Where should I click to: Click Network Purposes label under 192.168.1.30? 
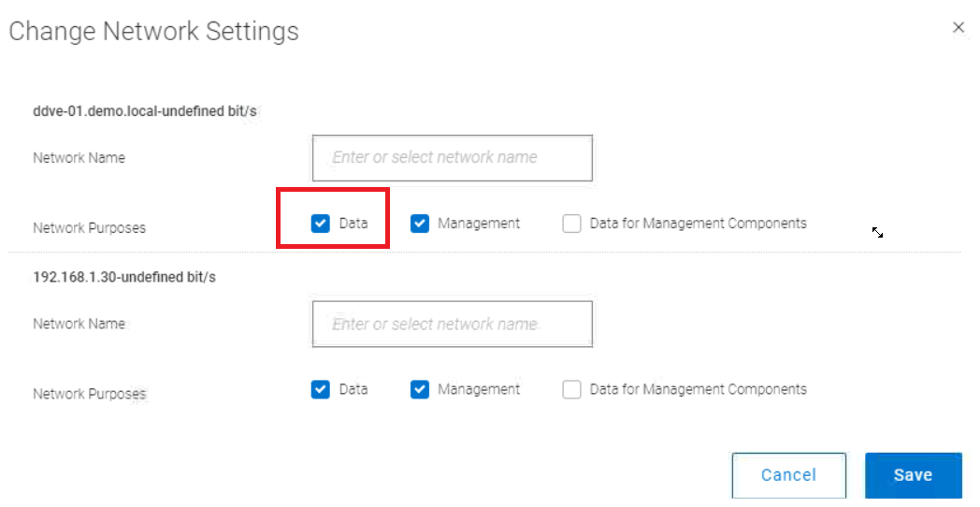89,394
